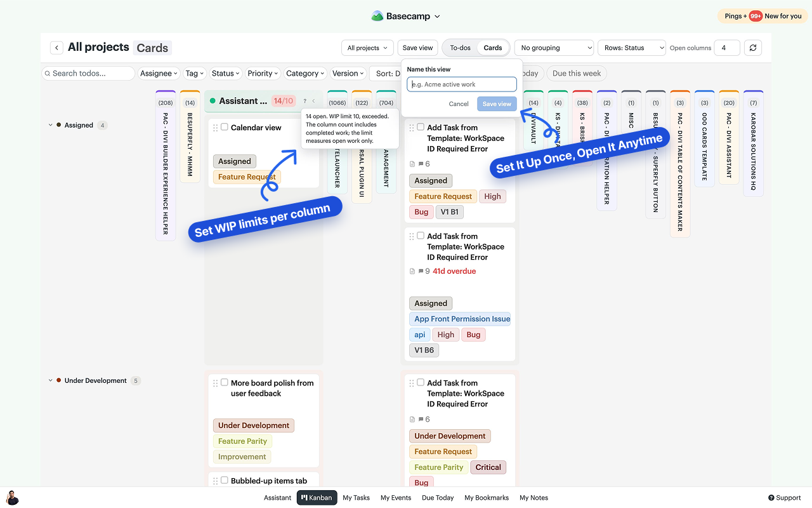Click the green status dot on Assistant column
Screen dimensions: 812x508
tap(213, 101)
